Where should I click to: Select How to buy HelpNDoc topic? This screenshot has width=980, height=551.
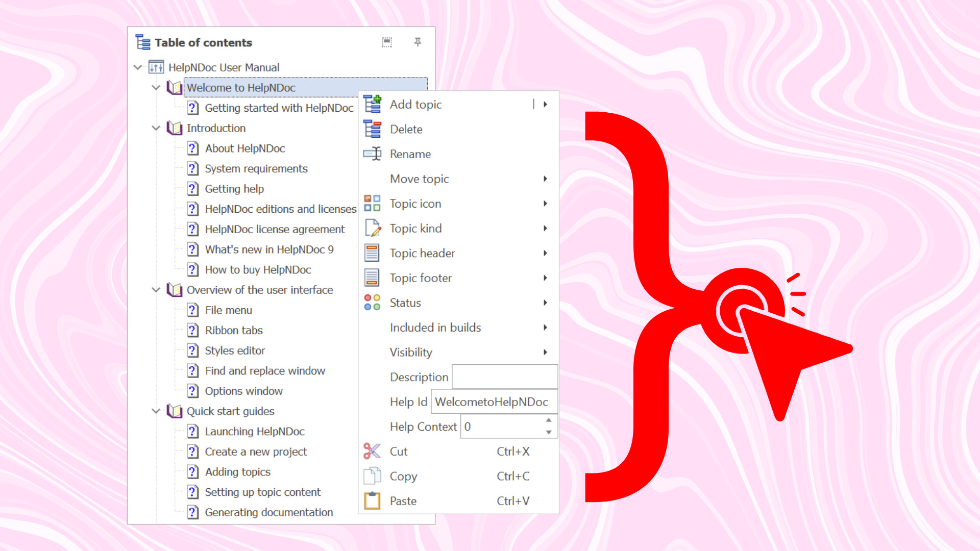(258, 270)
